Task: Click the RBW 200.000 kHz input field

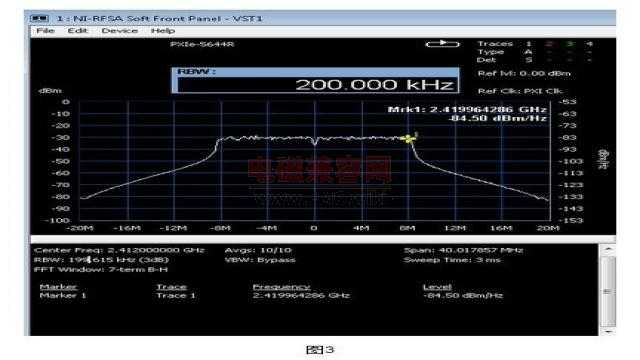Action: [x=318, y=84]
